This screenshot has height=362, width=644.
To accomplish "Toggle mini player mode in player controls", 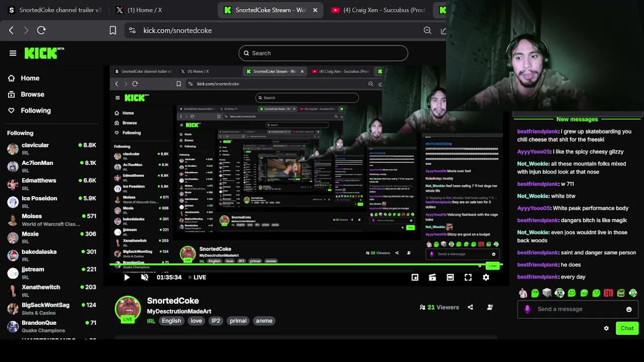I will pos(415,277).
